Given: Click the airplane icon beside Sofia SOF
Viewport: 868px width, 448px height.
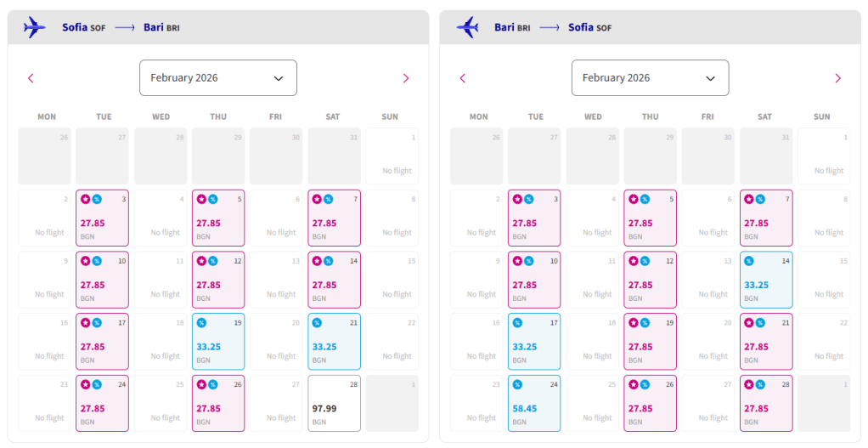Looking at the screenshot, I should tap(35, 27).
